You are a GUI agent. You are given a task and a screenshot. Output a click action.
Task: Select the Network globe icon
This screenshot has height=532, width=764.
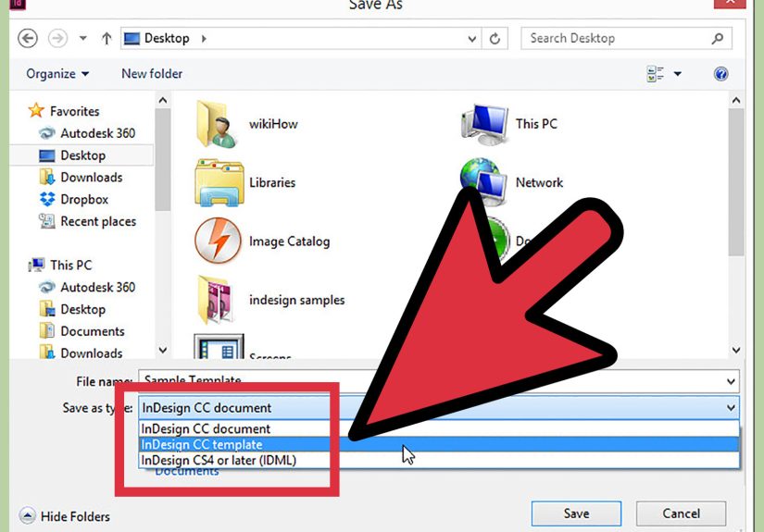pyautogui.click(x=482, y=181)
